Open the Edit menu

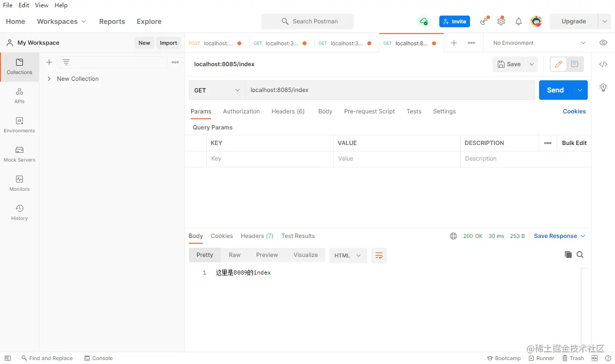click(x=24, y=5)
